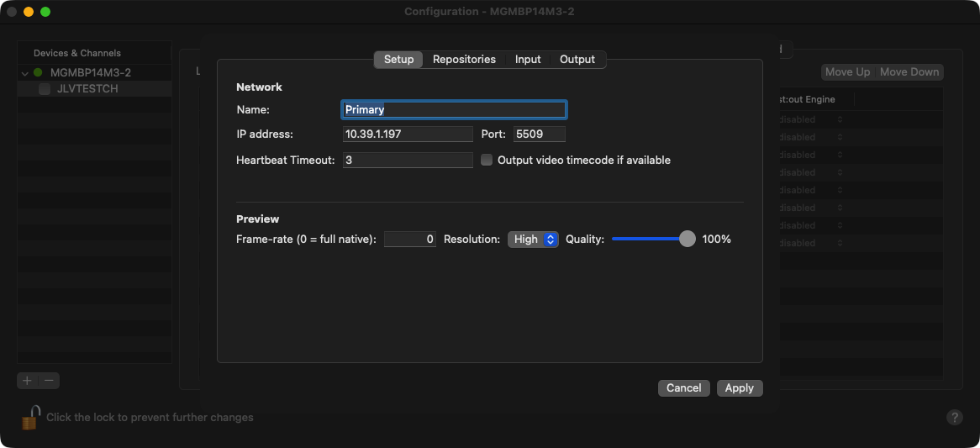Switch to the Input tab
This screenshot has width=980, height=448.
point(528,60)
